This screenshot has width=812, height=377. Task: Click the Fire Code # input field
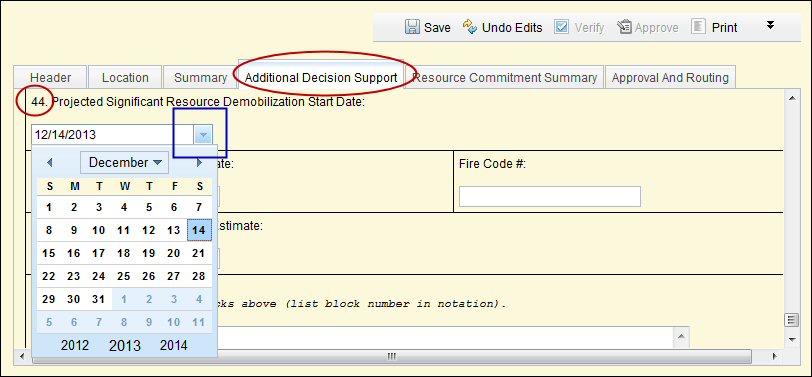pos(549,197)
